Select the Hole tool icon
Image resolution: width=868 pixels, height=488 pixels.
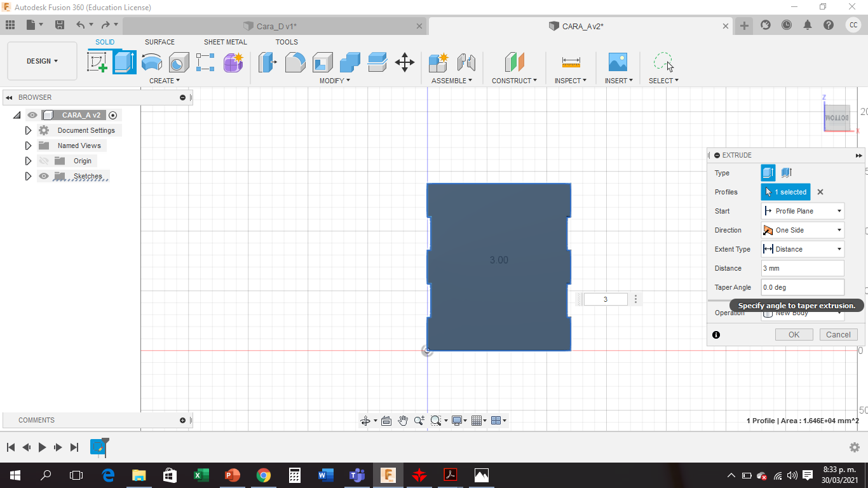[x=179, y=62]
